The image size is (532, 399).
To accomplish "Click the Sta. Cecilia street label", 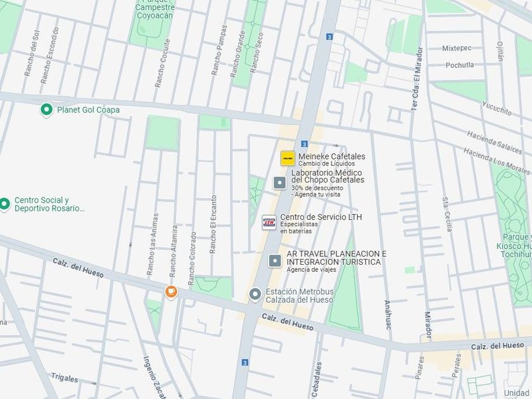I will click(x=447, y=214).
